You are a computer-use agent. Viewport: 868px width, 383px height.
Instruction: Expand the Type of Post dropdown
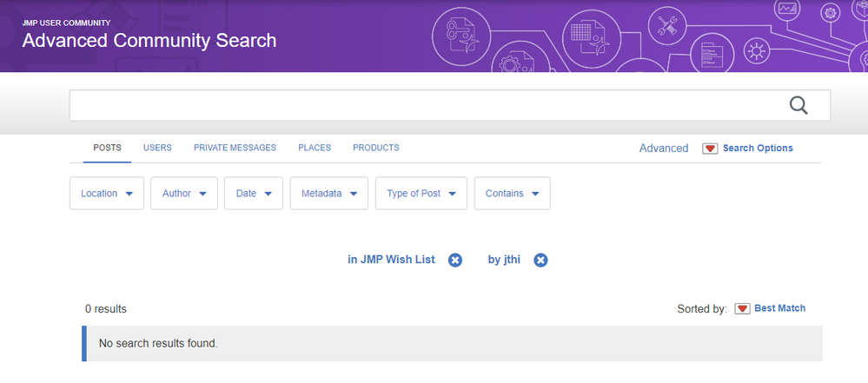tap(421, 193)
